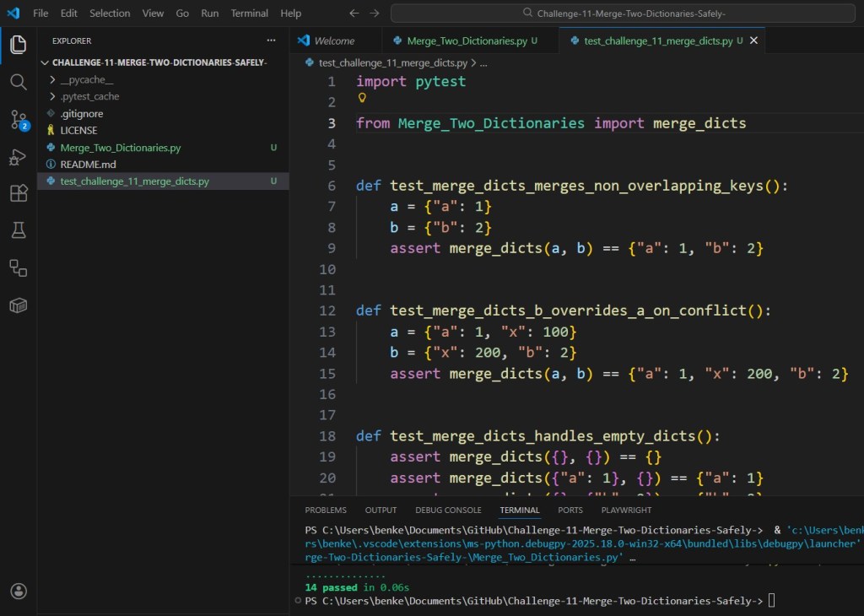Open the Run and Debug view

tap(19, 158)
